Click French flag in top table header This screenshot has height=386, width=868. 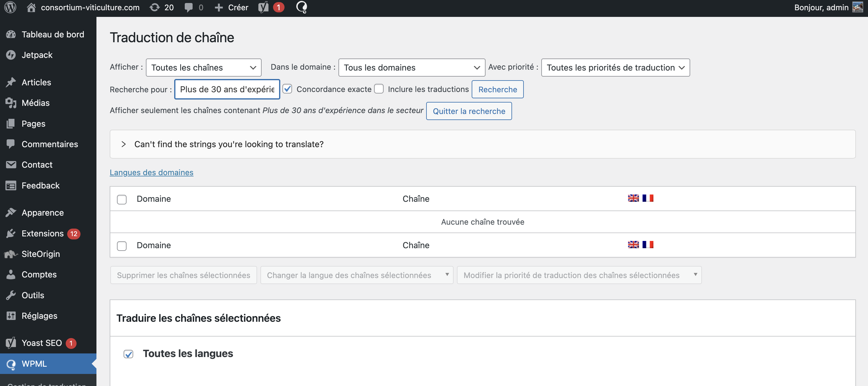[648, 198]
